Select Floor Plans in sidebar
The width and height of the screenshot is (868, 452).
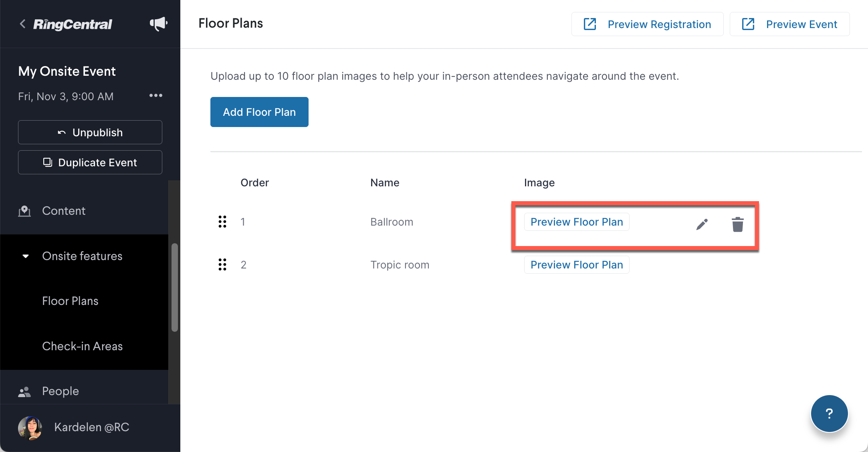(70, 301)
